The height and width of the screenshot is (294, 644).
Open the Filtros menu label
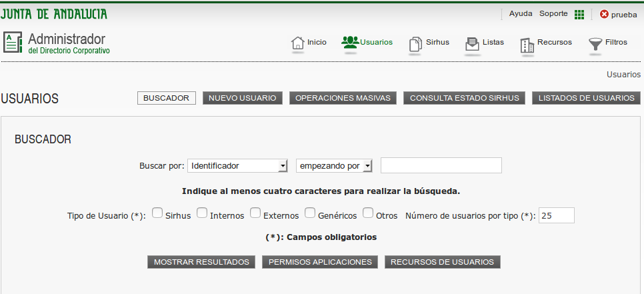(616, 42)
